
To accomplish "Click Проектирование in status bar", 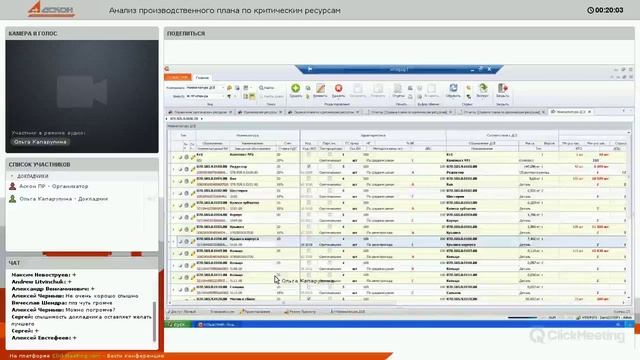I will [x=256, y=311].
